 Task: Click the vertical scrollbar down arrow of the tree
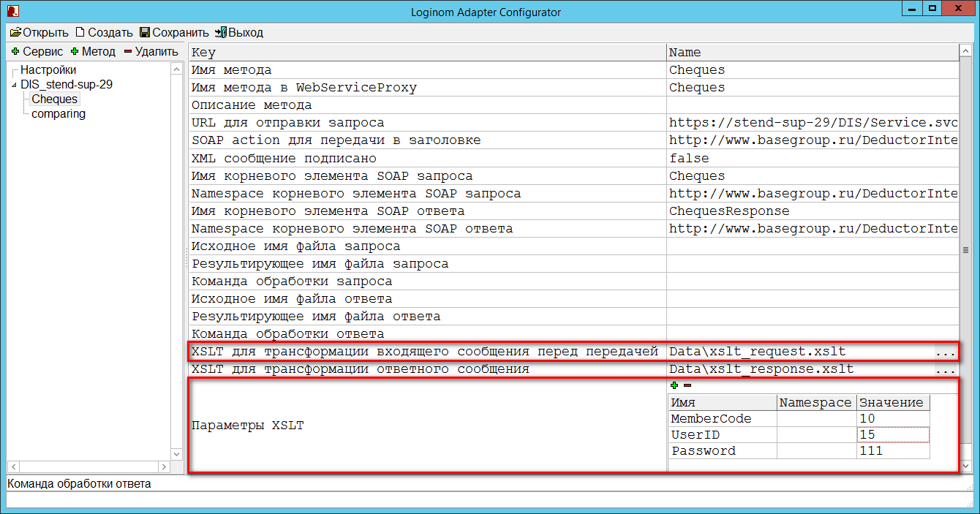pos(176,453)
